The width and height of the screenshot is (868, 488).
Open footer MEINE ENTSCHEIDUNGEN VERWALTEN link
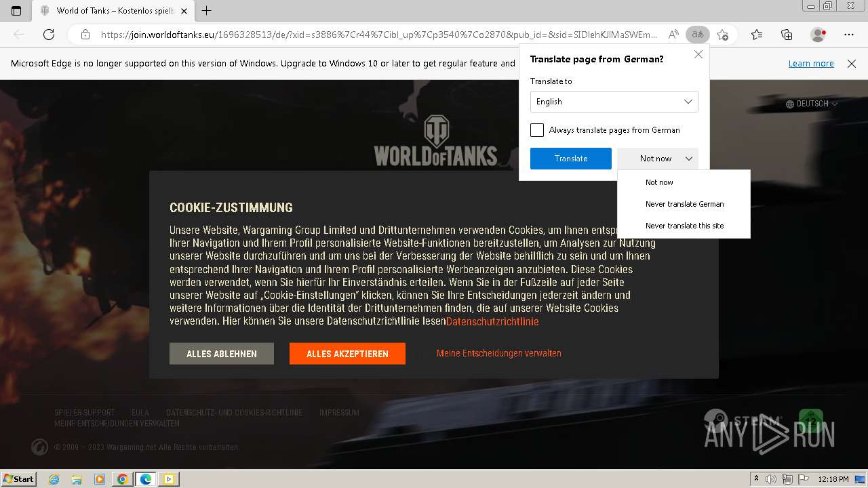(x=117, y=424)
